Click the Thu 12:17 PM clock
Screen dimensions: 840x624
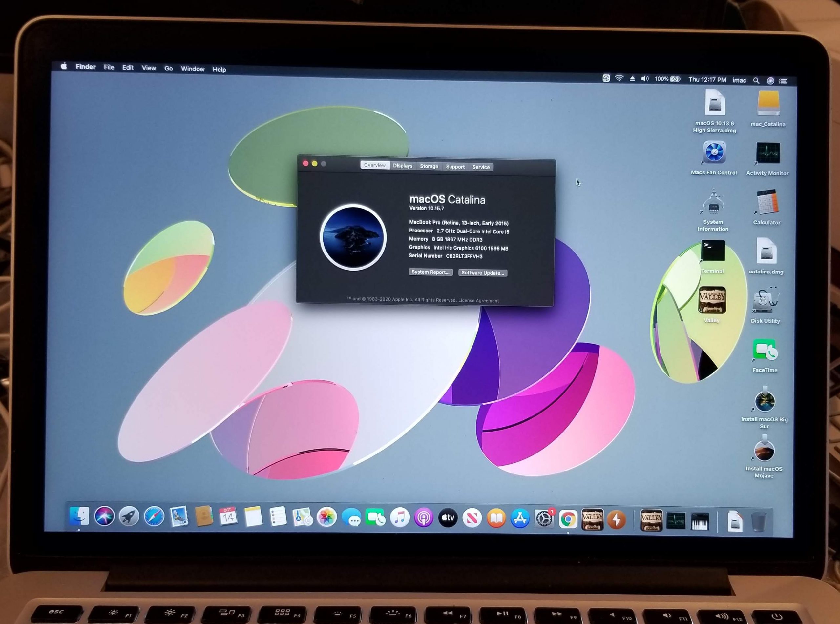707,80
